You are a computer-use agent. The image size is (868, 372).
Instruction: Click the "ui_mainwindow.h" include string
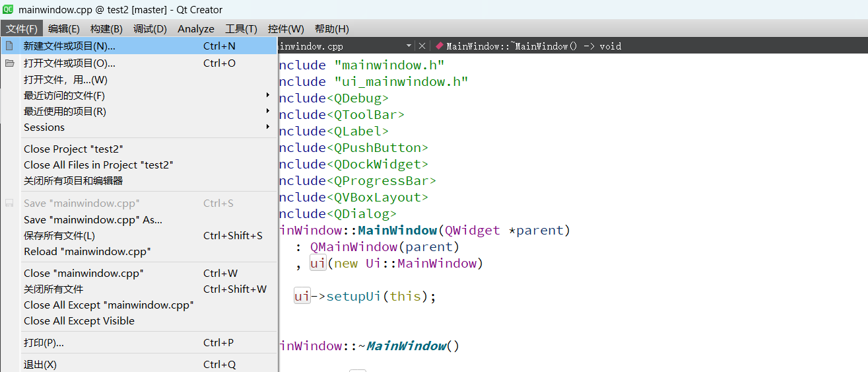click(401, 81)
